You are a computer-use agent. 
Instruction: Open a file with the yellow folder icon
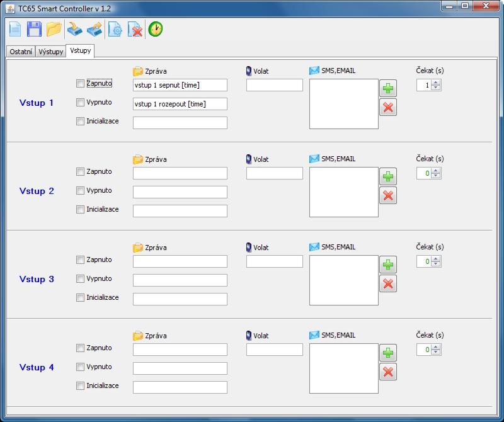(x=54, y=29)
